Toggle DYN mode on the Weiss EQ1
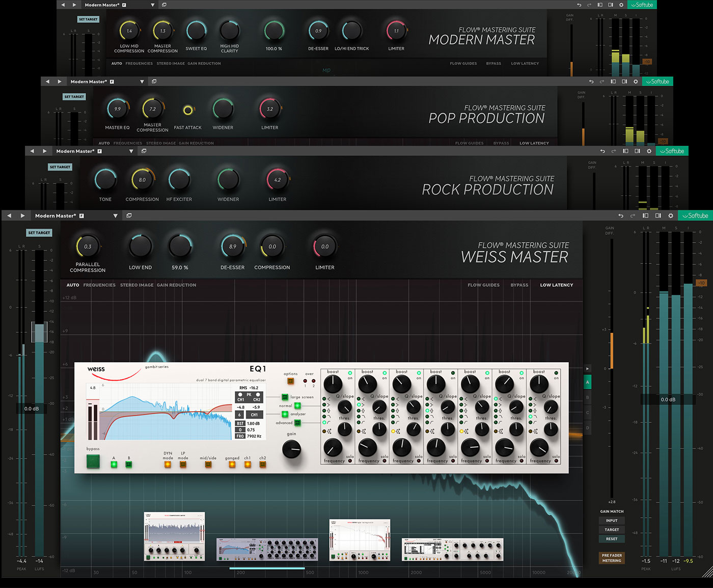 click(x=168, y=464)
